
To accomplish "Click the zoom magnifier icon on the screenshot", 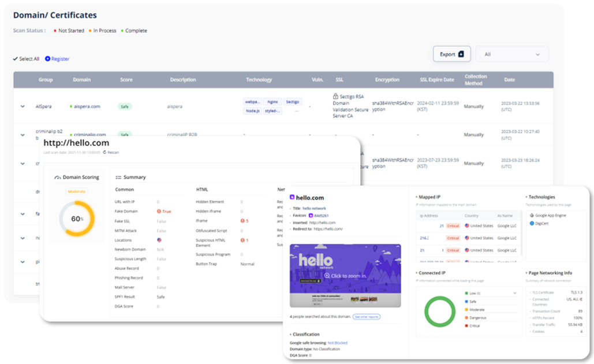I will [x=327, y=276].
